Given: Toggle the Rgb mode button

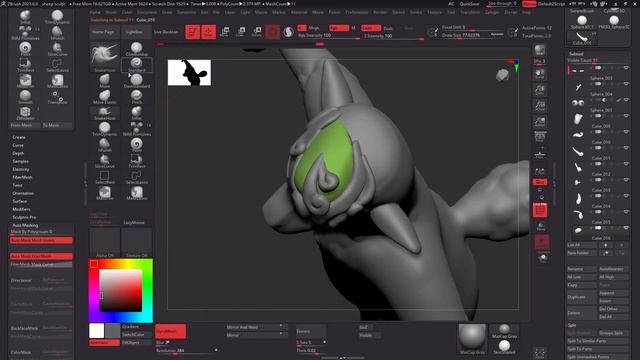Looking at the screenshot, I should click(x=339, y=28).
